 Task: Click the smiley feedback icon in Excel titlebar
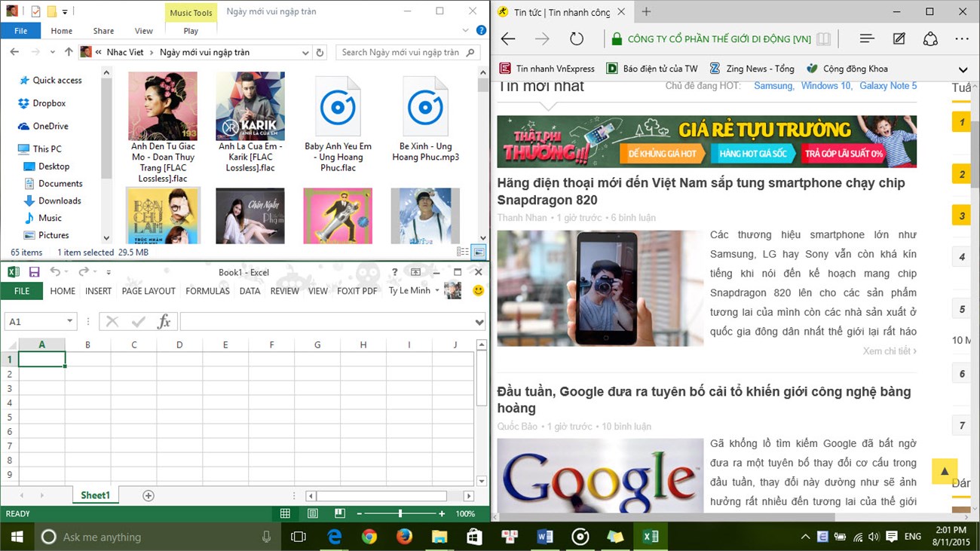479,291
